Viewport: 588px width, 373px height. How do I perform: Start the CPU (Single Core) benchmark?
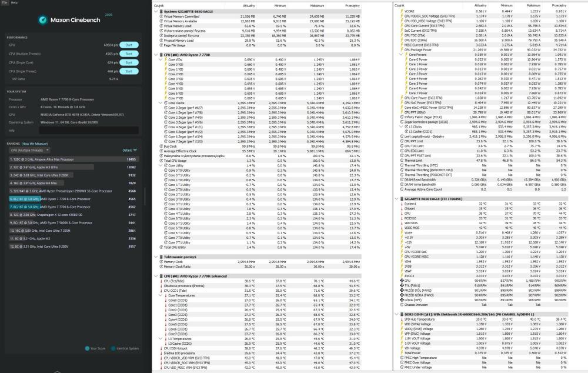point(129,62)
